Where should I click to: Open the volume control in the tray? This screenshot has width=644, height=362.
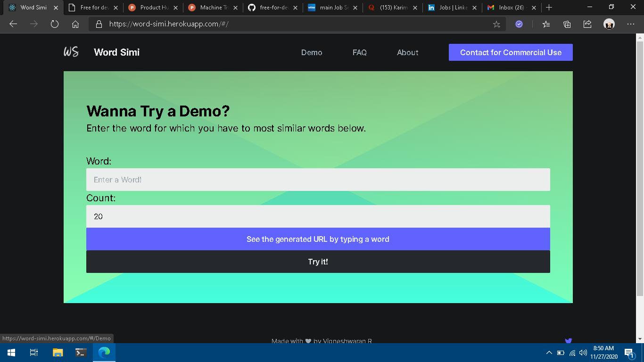583,353
